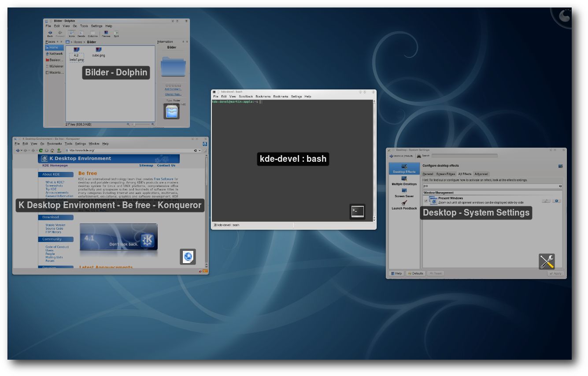Select Macintosh entry in Dolphin Places

[x=54, y=72]
